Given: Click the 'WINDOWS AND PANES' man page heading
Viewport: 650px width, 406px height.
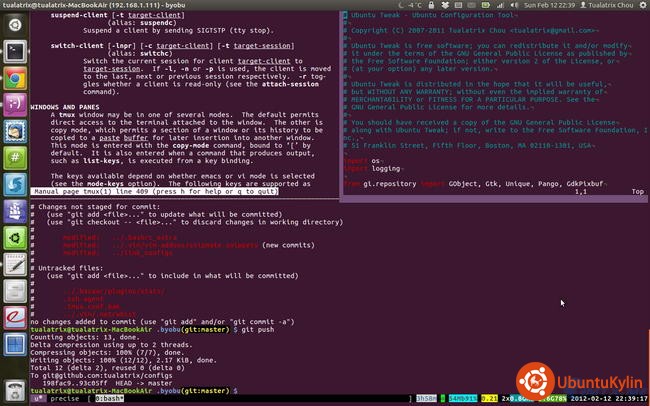Looking at the screenshot, I should [65, 107].
